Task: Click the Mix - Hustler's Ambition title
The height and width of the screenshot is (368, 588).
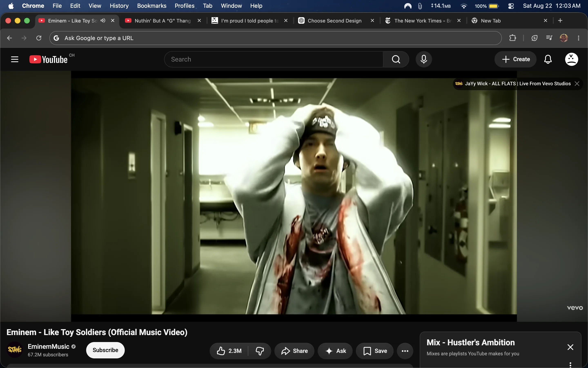Action: pyautogui.click(x=471, y=342)
